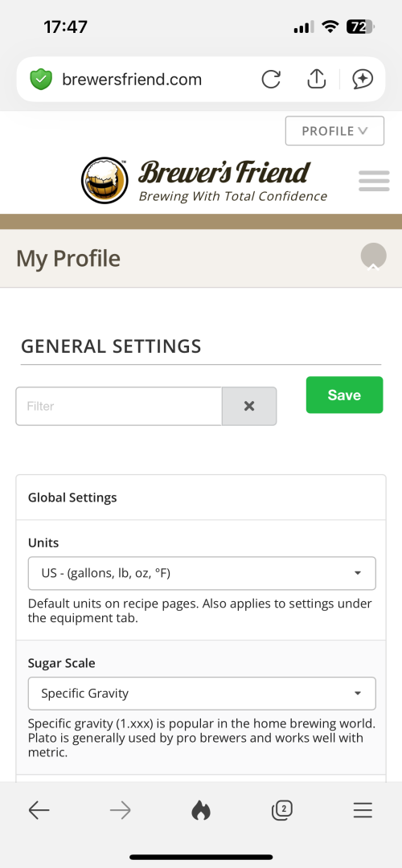402x868 pixels.
Task: Tap the Brewer's Friend title text link
Action: click(x=224, y=172)
